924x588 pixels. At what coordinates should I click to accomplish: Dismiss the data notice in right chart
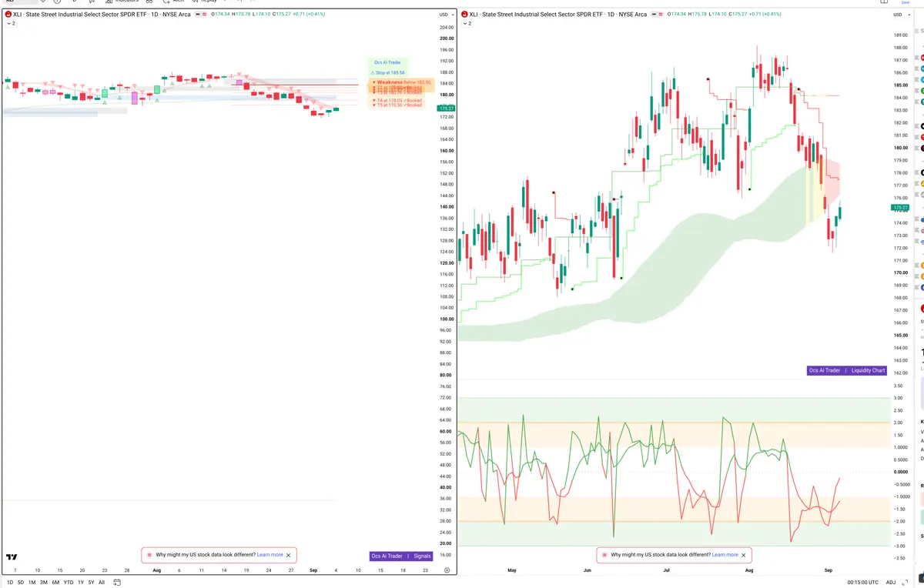(x=743, y=555)
